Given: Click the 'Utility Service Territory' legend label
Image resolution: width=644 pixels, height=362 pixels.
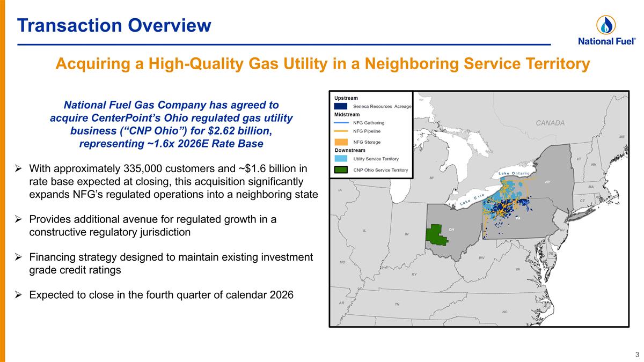Looking at the screenshot, I should 376,159.
